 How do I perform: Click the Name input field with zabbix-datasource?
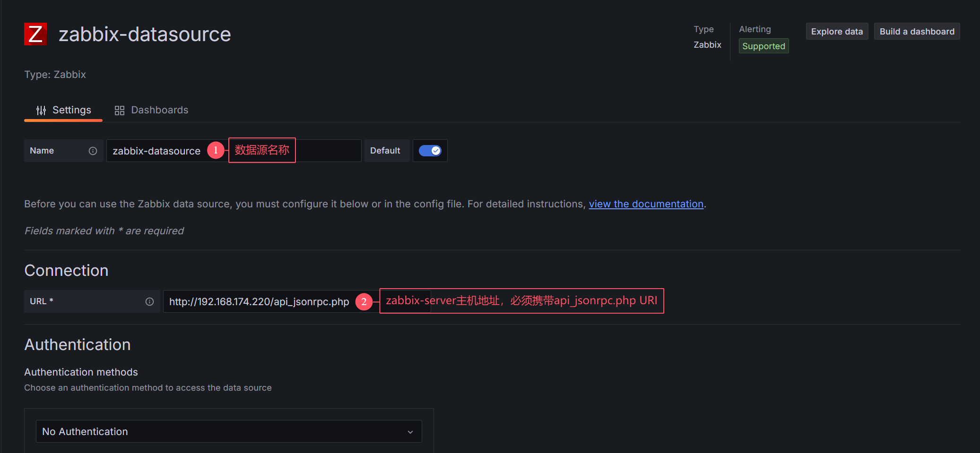[234, 151]
